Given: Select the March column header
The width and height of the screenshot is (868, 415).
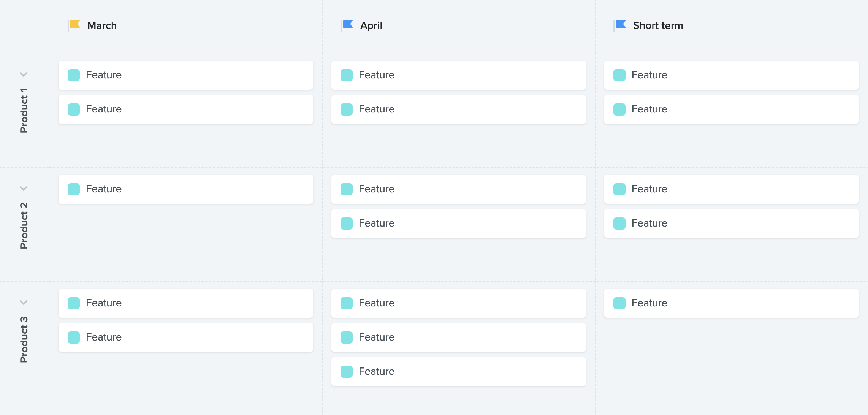Looking at the screenshot, I should point(102,25).
